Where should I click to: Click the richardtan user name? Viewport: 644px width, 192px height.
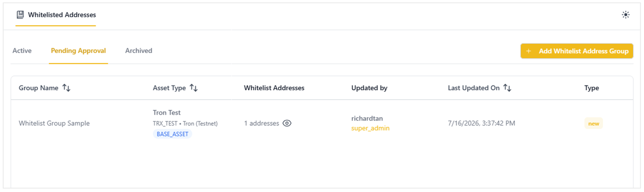tap(368, 118)
